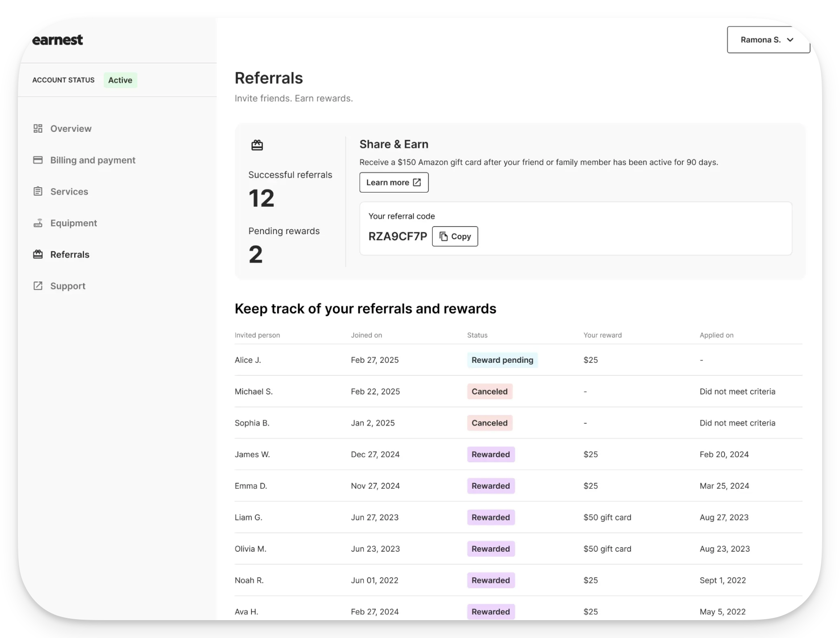This screenshot has width=840, height=638.
Task: Click the copy icon beside referral code
Action: coord(444,236)
